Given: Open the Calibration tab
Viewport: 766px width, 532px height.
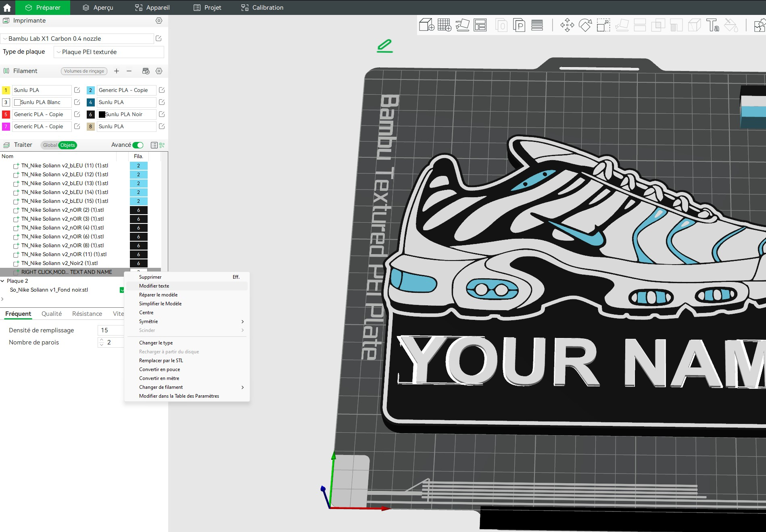Looking at the screenshot, I should coord(262,8).
